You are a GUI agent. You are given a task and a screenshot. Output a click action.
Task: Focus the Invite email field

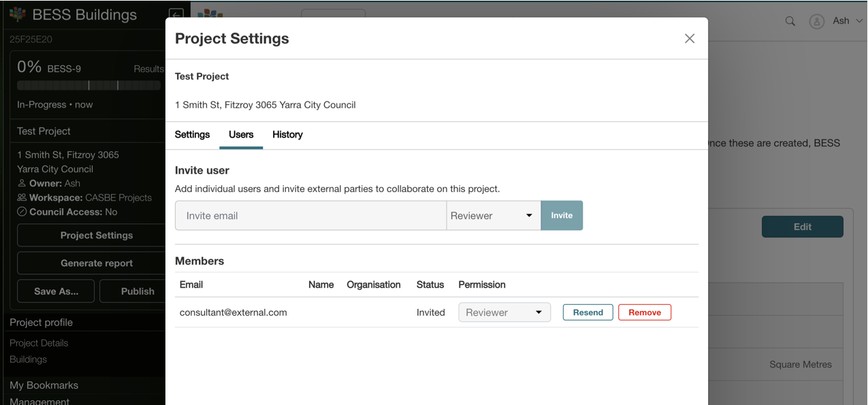310,216
